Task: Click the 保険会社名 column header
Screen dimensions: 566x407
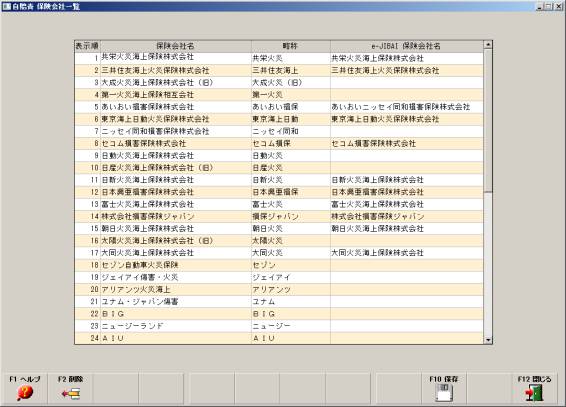Action: point(175,46)
